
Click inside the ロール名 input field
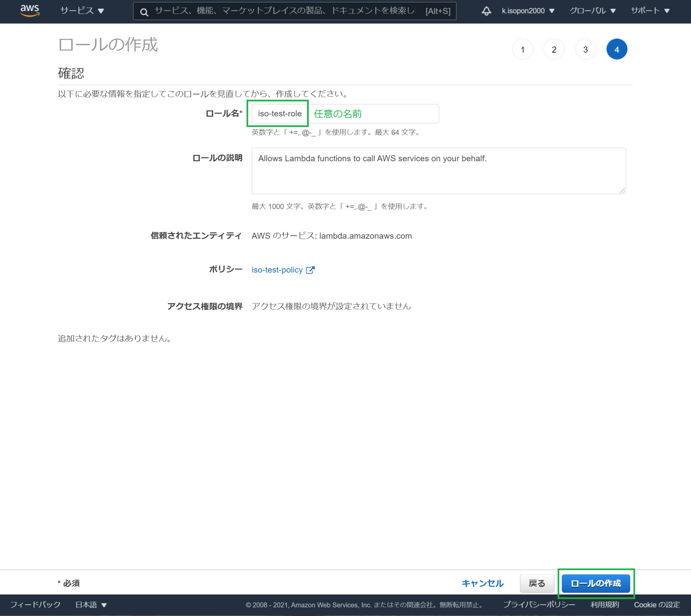point(279,114)
